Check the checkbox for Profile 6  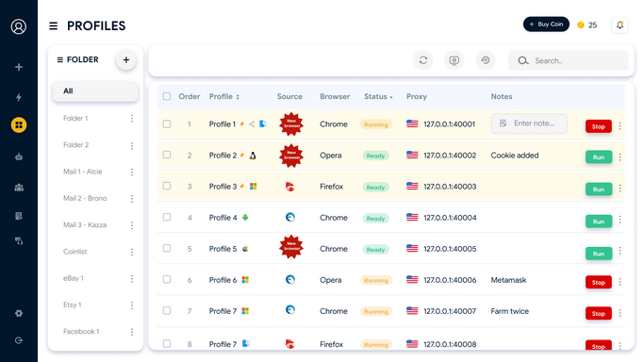(167, 279)
